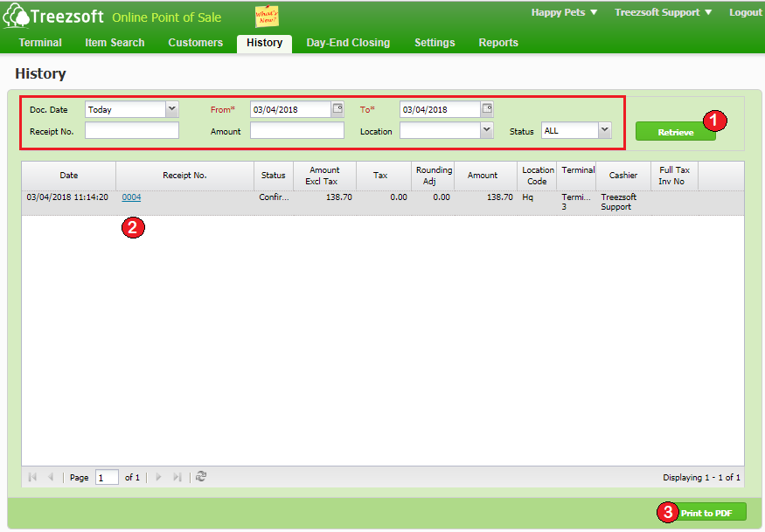This screenshot has width=765, height=532.
Task: Open the From date calendar picker
Action: point(337,109)
